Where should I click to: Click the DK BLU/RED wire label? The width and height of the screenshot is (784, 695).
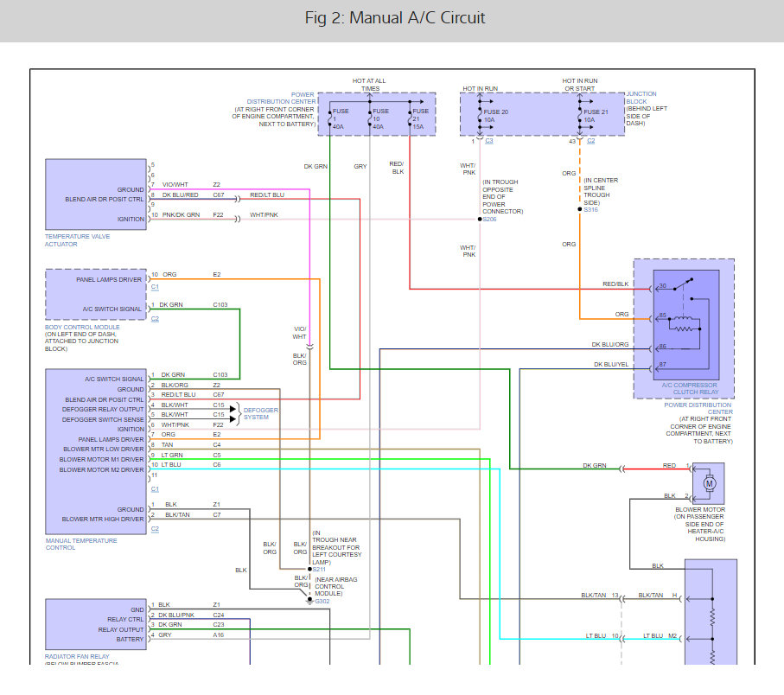click(180, 195)
